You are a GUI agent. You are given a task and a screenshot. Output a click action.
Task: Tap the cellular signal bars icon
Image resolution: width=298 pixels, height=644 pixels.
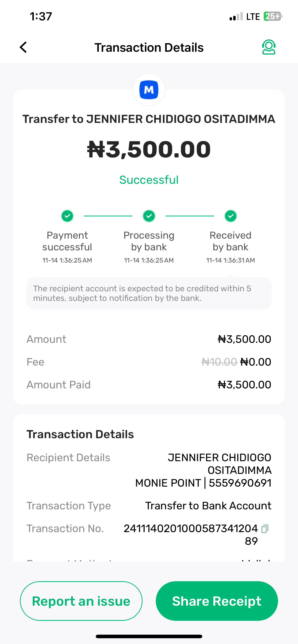coord(236,17)
